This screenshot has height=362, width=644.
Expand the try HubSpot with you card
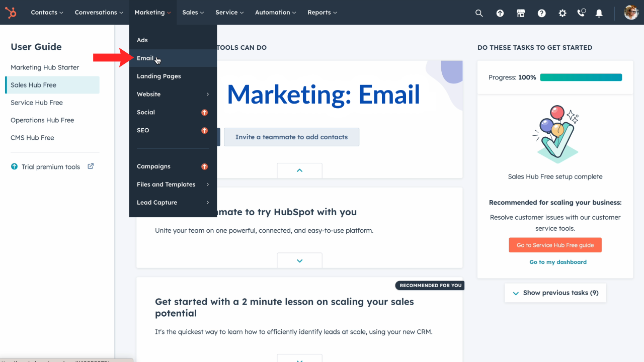point(299,260)
